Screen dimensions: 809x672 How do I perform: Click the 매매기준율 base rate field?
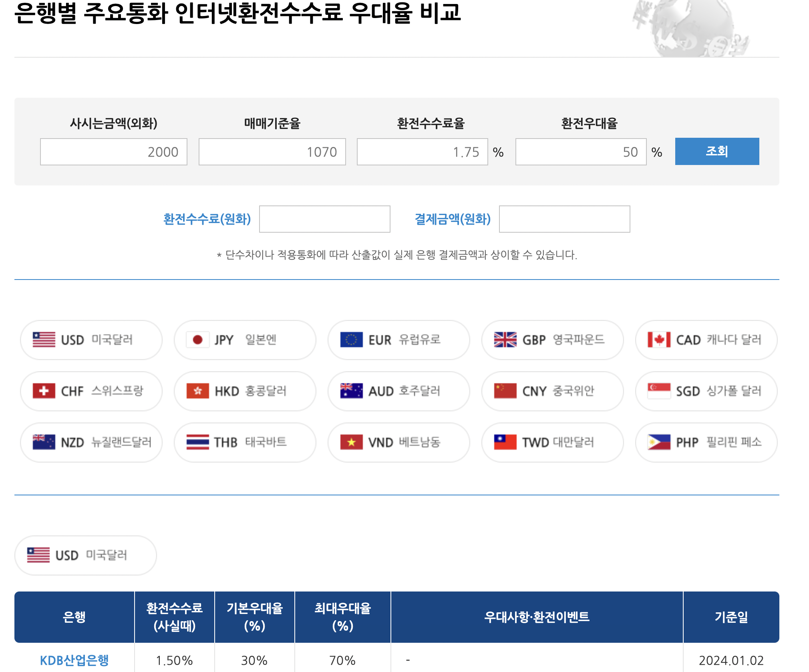click(x=272, y=152)
